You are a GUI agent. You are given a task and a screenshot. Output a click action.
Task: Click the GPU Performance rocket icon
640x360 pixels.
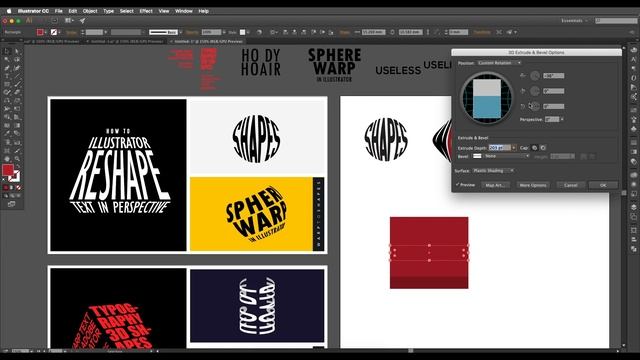point(82,20)
